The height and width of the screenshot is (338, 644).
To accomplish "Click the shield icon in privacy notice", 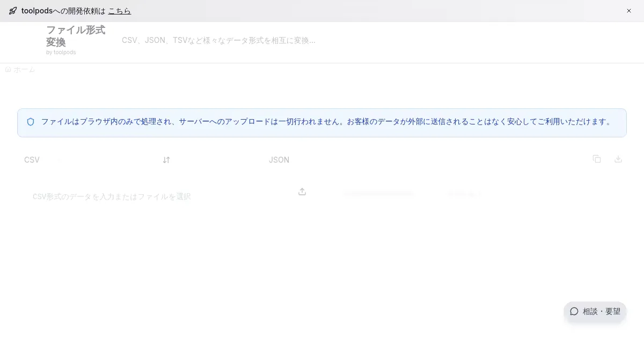I will pyautogui.click(x=31, y=122).
